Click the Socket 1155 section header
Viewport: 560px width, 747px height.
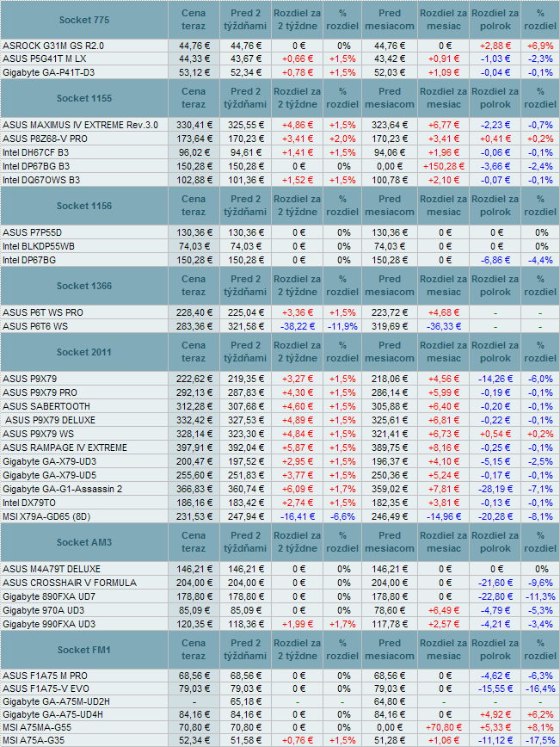(83, 98)
